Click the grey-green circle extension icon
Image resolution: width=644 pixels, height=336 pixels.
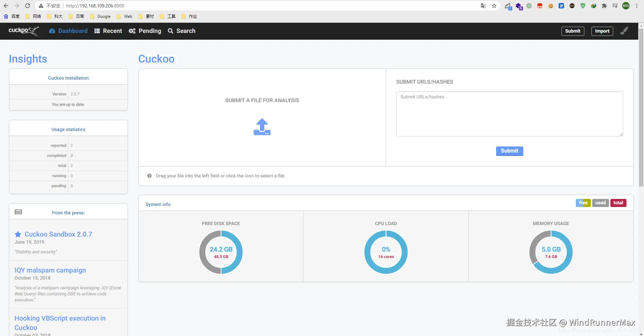(x=529, y=6)
